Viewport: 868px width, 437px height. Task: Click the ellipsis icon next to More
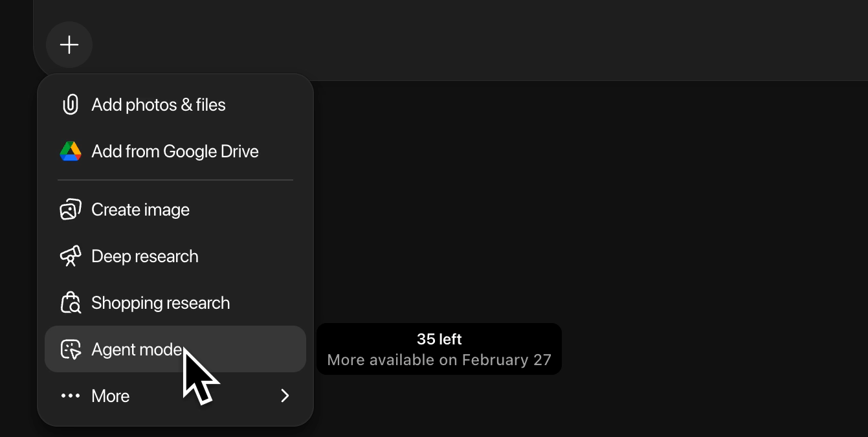[x=70, y=396]
